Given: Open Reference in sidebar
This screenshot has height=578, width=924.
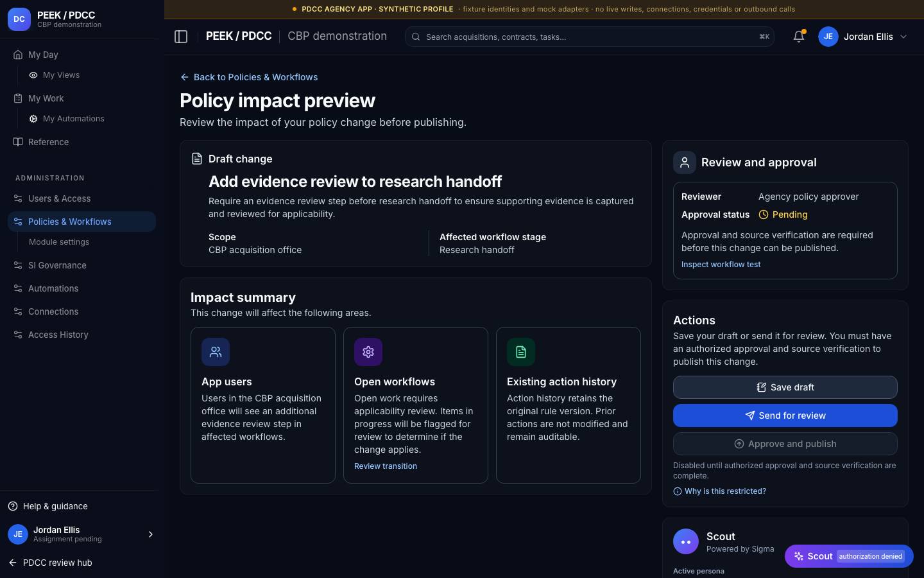Looking at the screenshot, I should click(x=81, y=142).
